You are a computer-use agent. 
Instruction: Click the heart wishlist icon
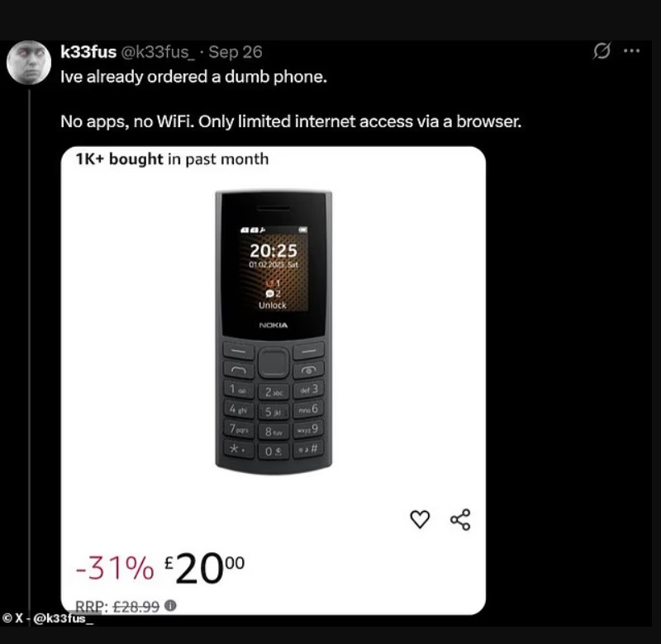tap(420, 519)
